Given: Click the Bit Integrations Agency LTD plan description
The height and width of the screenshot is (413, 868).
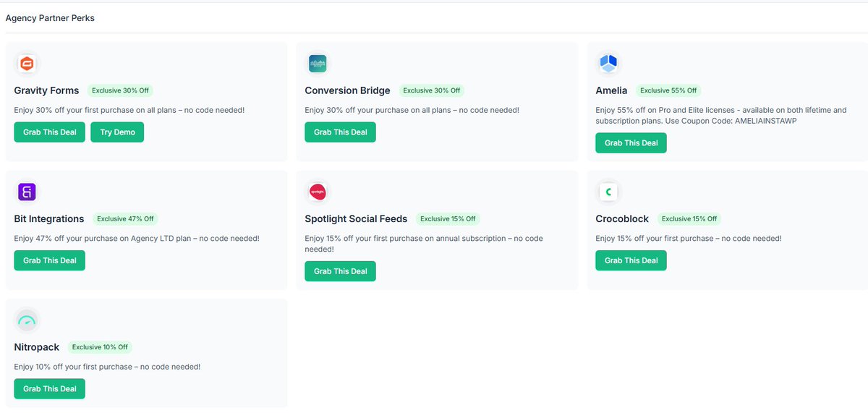Looking at the screenshot, I should tap(137, 238).
